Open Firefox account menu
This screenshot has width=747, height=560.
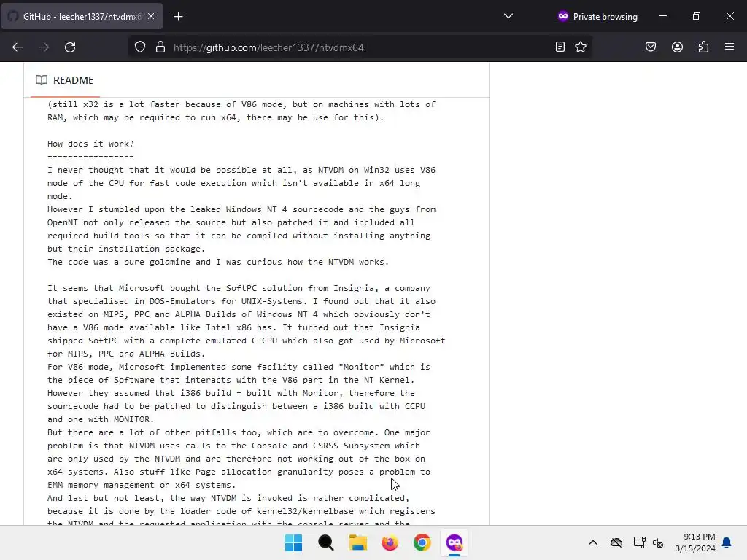pyautogui.click(x=678, y=47)
